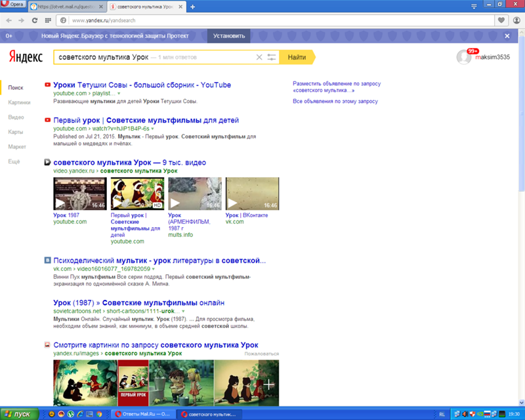The height and width of the screenshot is (420, 525).
Task: Expand options arrow for vk.com video16016077 result
Action: 154,269
